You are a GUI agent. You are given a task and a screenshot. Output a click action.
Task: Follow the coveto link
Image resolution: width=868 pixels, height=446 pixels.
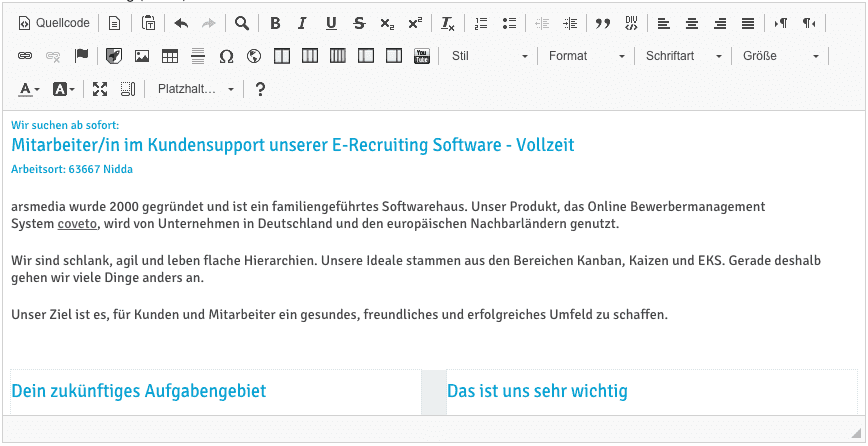click(77, 225)
